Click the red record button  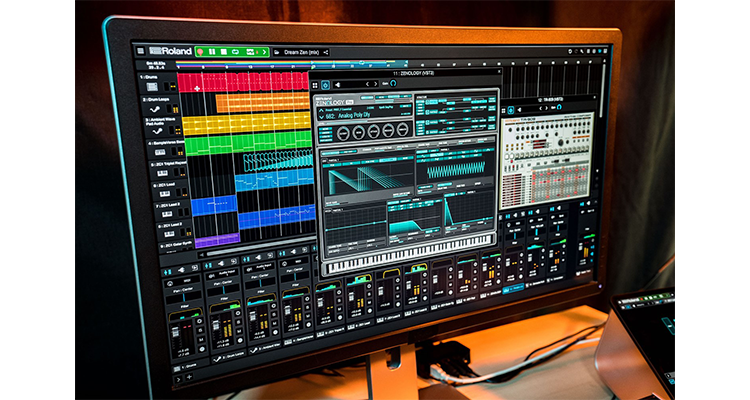pos(200,51)
